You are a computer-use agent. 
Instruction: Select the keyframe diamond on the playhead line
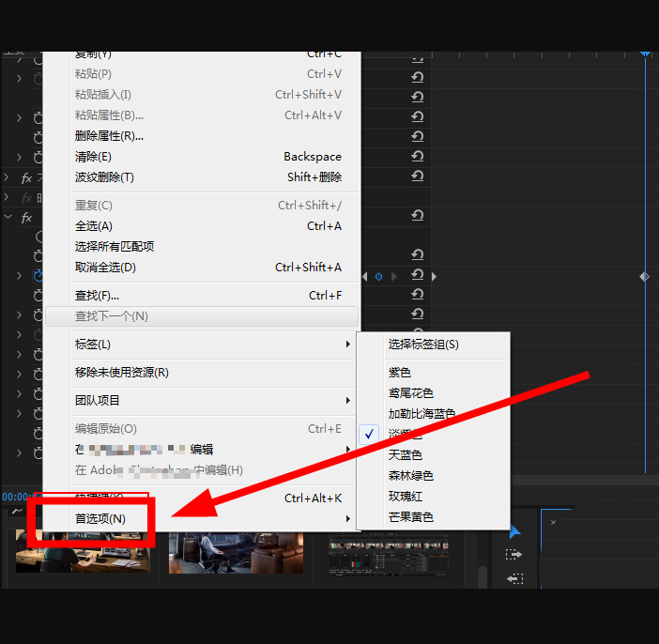[645, 277]
